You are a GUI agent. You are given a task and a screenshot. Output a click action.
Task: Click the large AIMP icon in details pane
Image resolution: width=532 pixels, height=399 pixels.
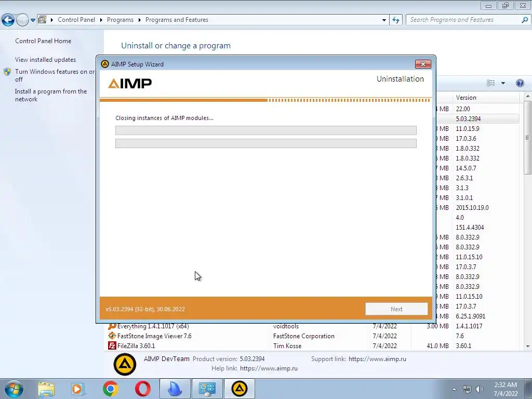125,364
